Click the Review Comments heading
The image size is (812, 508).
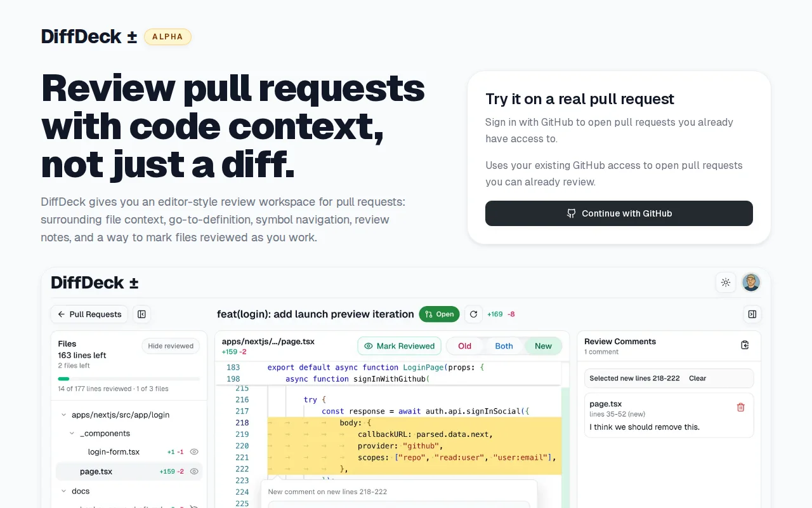pyautogui.click(x=620, y=342)
